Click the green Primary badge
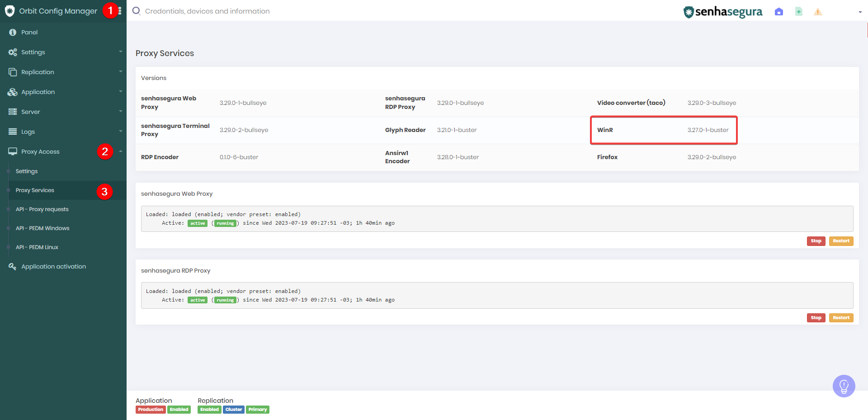The width and height of the screenshot is (868, 420). (258, 410)
